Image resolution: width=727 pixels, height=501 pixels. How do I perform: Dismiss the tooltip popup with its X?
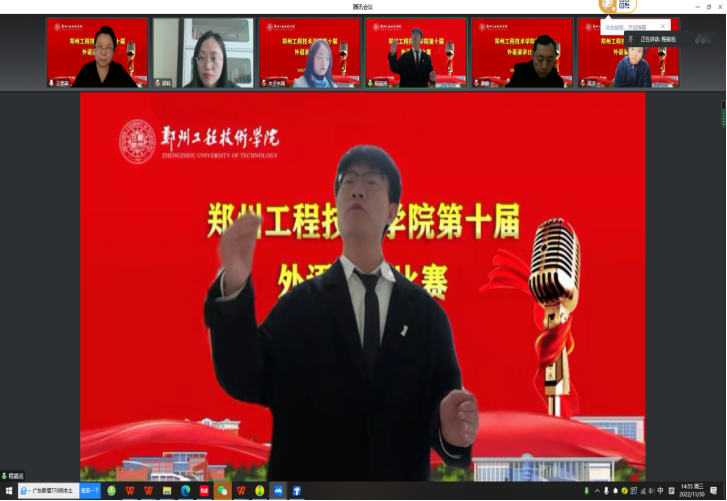click(x=663, y=26)
